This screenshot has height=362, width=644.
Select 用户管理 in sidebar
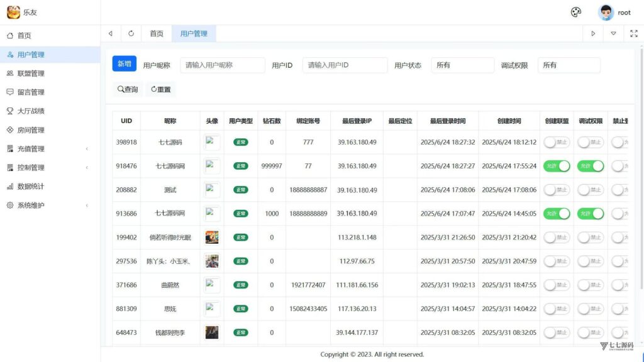(x=50, y=55)
